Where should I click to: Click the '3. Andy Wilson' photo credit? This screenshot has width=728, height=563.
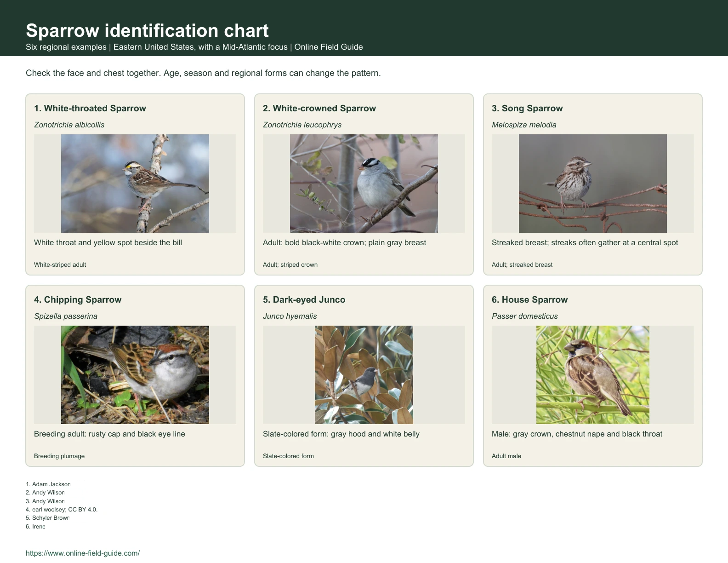(45, 501)
